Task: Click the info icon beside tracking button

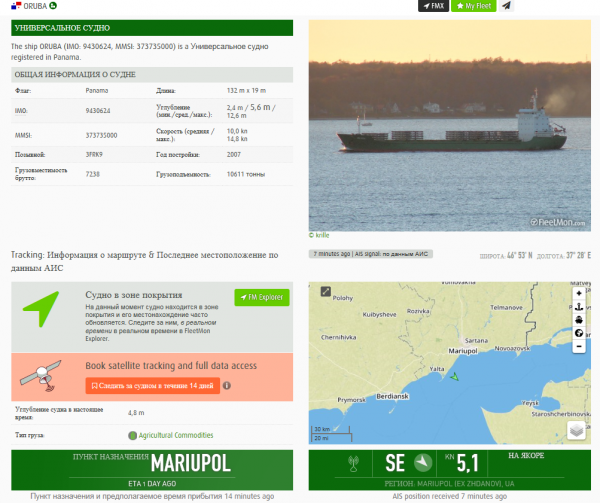Action: click(227, 385)
